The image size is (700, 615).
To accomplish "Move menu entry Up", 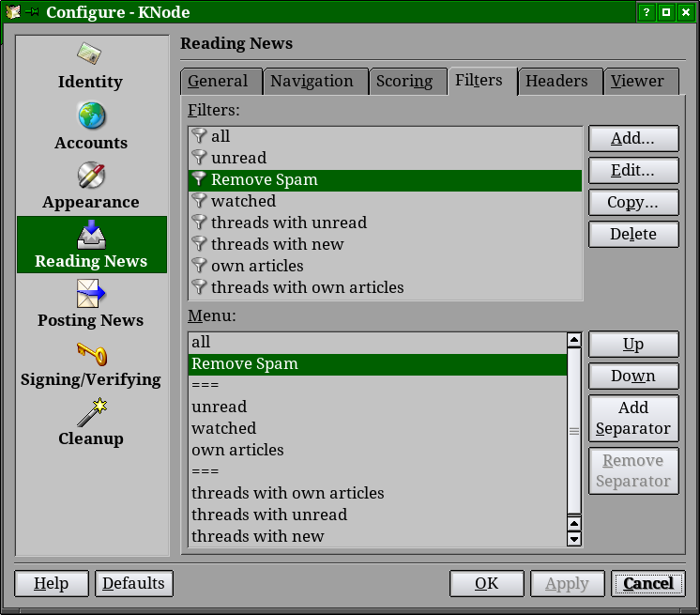I will (633, 345).
